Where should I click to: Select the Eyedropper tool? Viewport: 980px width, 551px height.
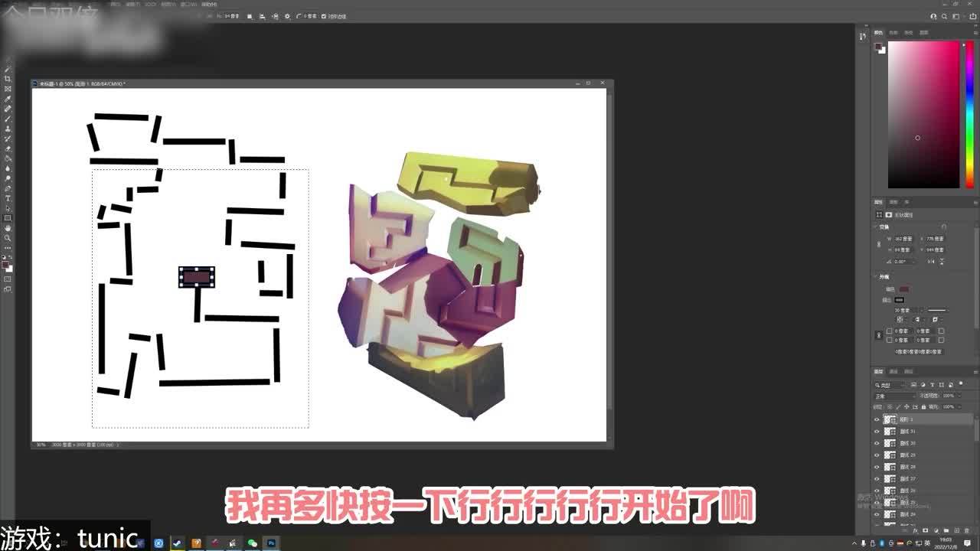coord(8,99)
